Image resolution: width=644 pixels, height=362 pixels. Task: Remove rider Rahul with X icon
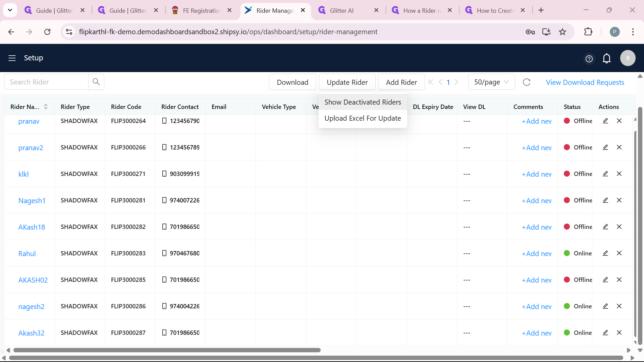(619, 253)
